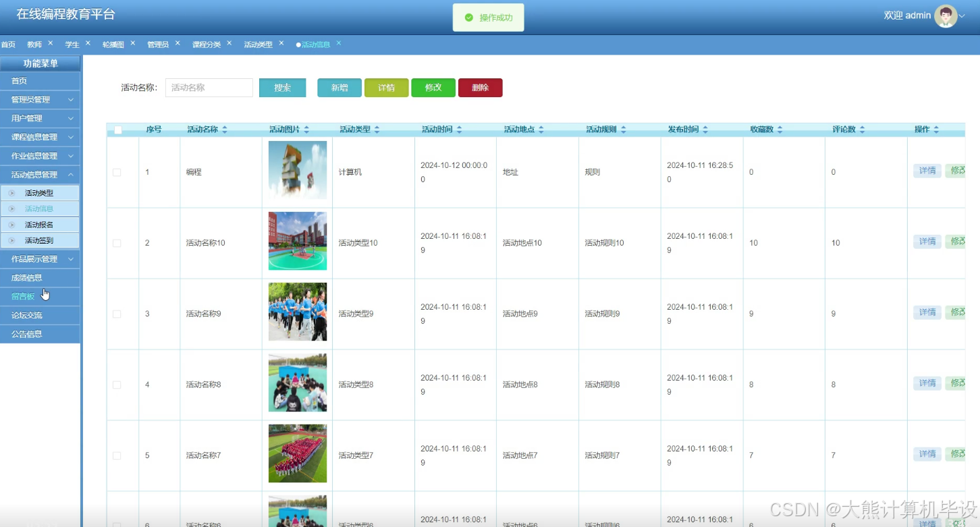This screenshot has height=527, width=980.
Task: Close the 学生 tab
Action: click(88, 43)
